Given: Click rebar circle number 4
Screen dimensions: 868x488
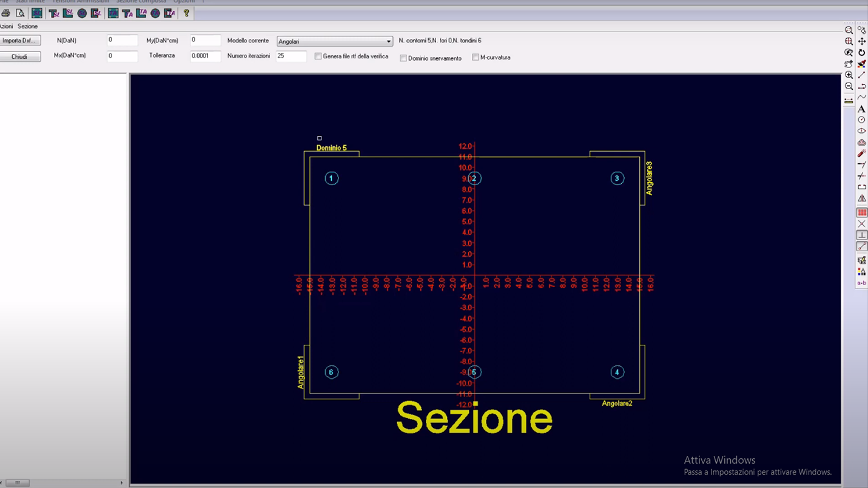Looking at the screenshot, I should 617,372.
